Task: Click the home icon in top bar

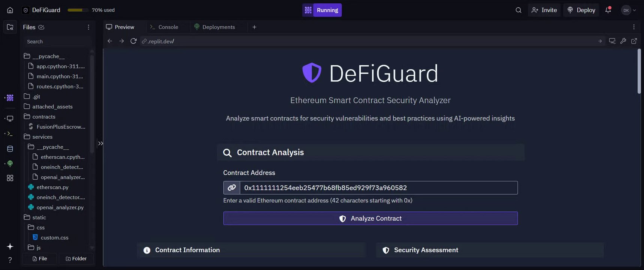Action: [x=10, y=10]
